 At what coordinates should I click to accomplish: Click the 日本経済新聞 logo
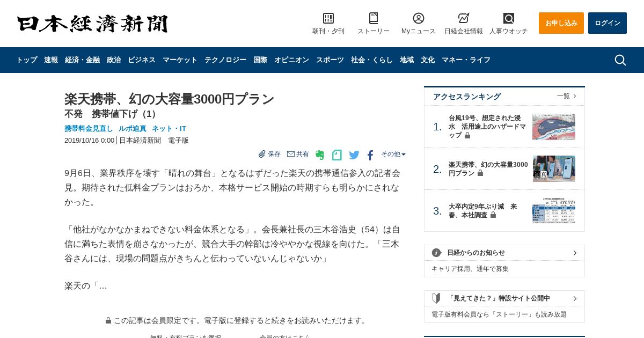pos(92,24)
